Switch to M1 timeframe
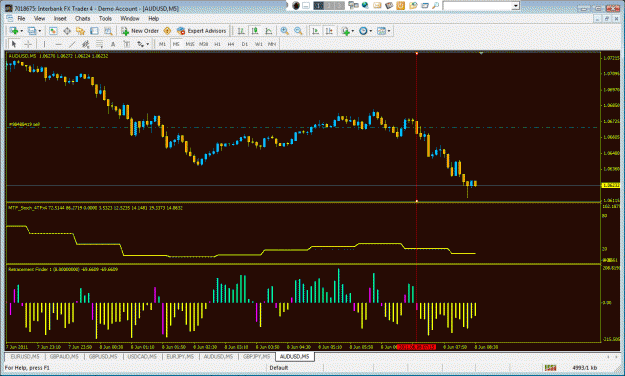This screenshot has width=625, height=376. (162, 44)
